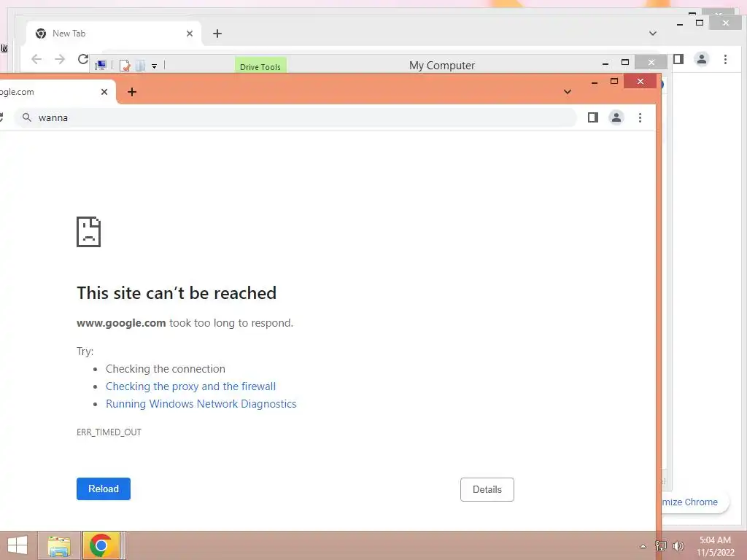Reload page in background Chrome window
Image resolution: width=747 pixels, height=560 pixels.
(83, 59)
